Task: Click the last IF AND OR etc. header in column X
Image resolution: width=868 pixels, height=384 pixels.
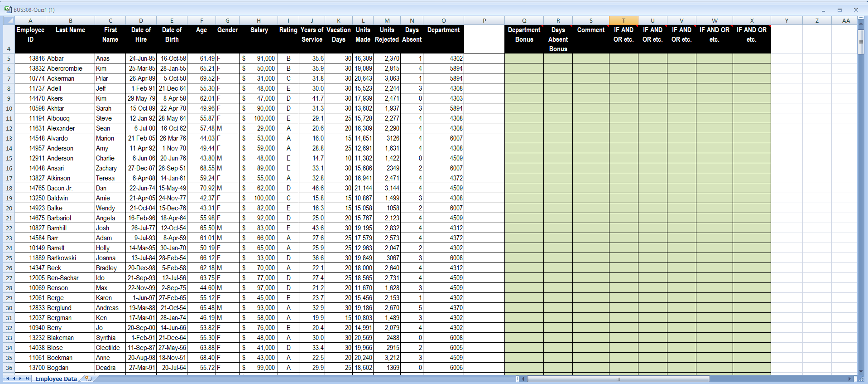Action: pos(752,39)
